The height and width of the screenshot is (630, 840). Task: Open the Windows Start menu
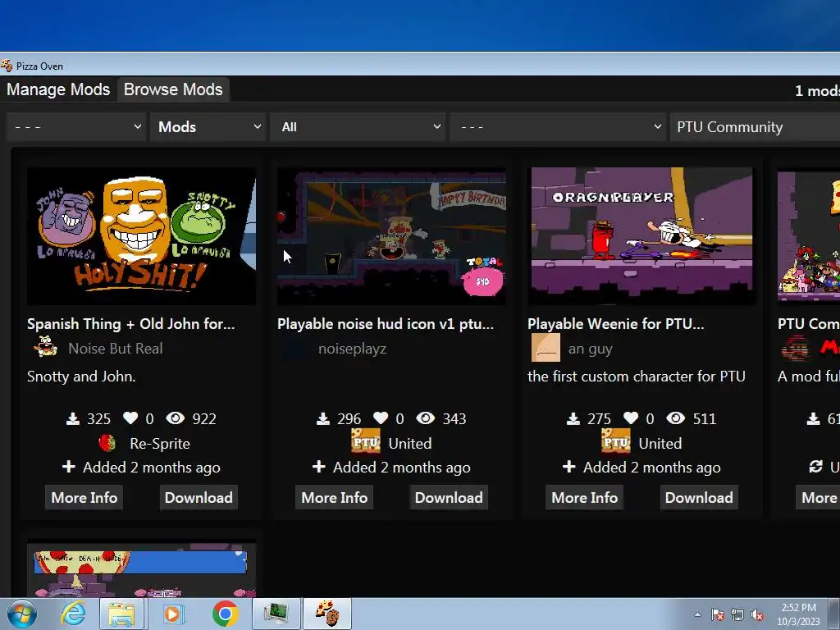click(x=22, y=614)
